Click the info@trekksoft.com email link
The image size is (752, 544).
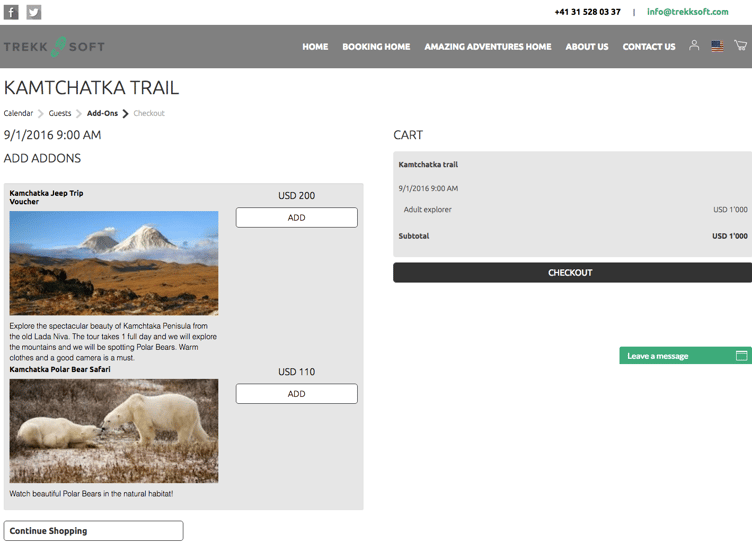(687, 12)
